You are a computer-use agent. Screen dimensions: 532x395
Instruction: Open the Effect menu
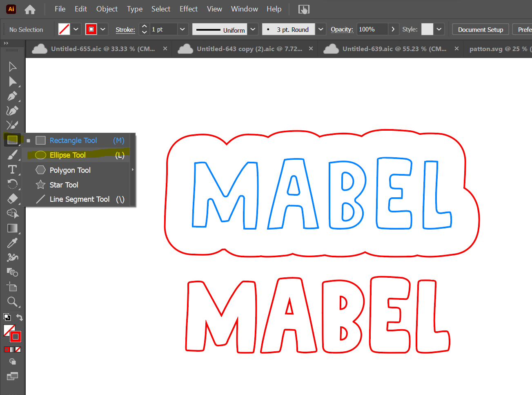coord(188,9)
